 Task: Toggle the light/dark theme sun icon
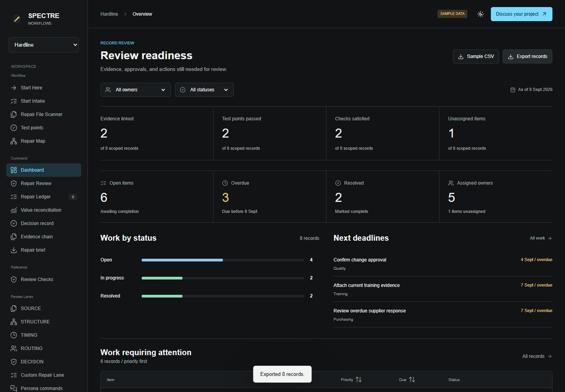(481, 14)
